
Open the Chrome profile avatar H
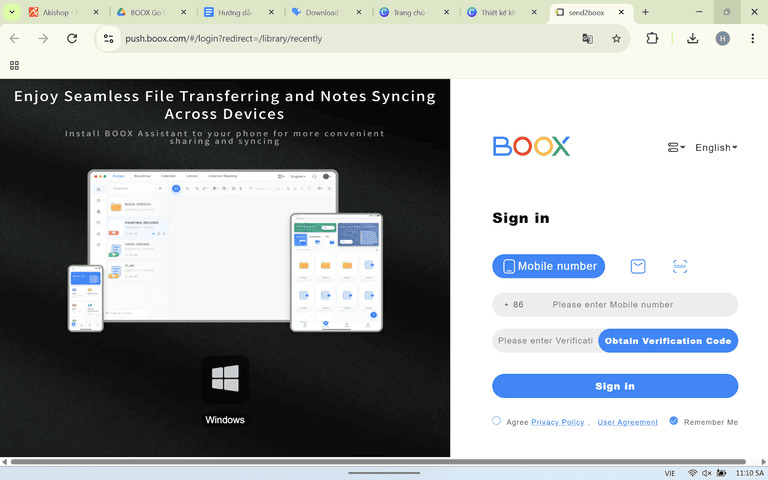[722, 38]
